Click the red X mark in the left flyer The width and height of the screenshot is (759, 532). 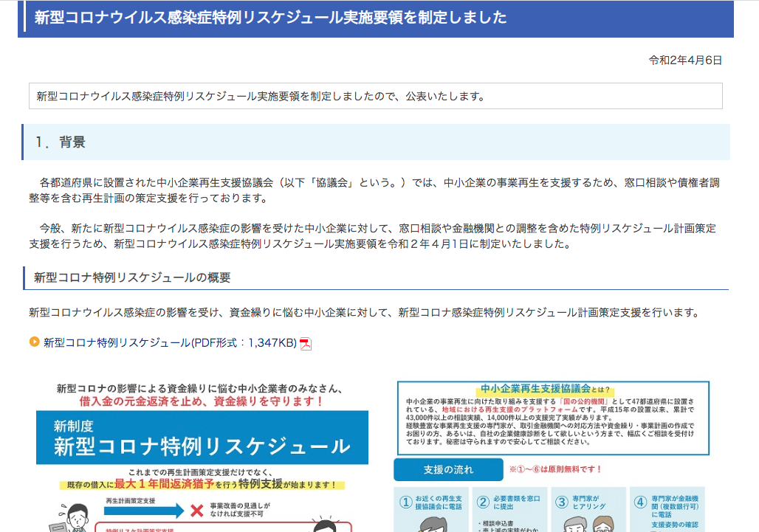[196, 511]
